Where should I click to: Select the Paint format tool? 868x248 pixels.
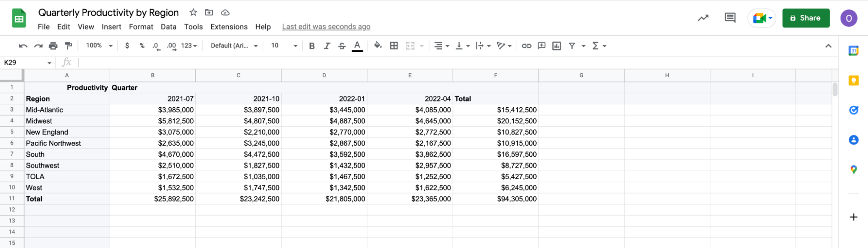(68, 46)
